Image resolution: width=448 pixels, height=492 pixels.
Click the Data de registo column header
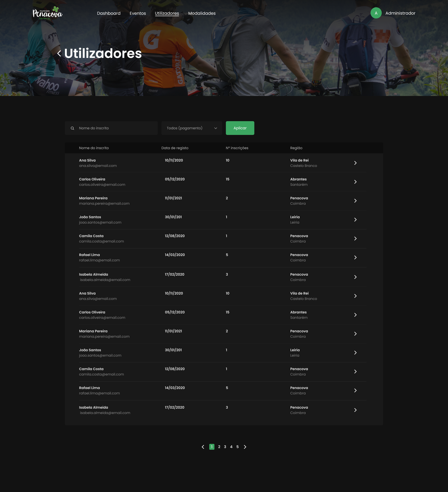click(175, 148)
